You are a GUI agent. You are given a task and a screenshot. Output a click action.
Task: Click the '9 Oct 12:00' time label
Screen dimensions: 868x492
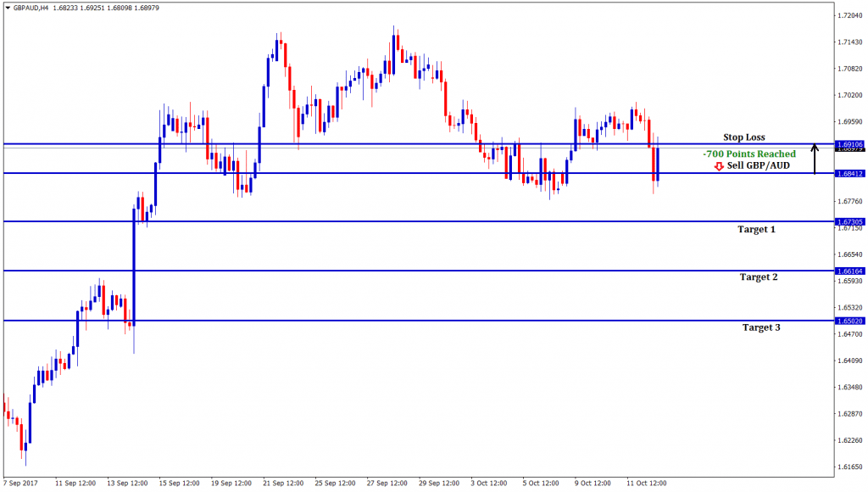[x=593, y=484]
